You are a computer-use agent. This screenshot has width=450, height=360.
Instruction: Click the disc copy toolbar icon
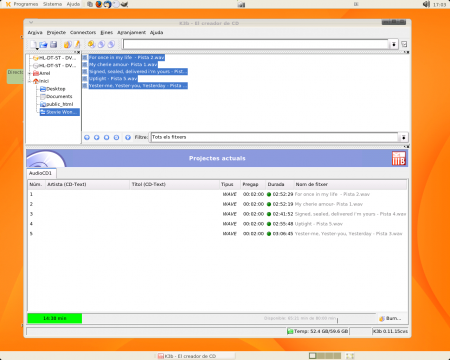(x=68, y=44)
